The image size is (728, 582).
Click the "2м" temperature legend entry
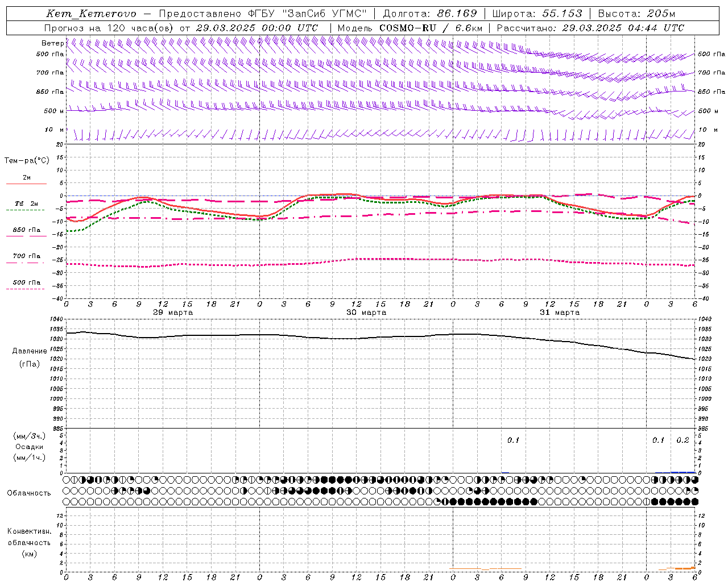(x=27, y=177)
